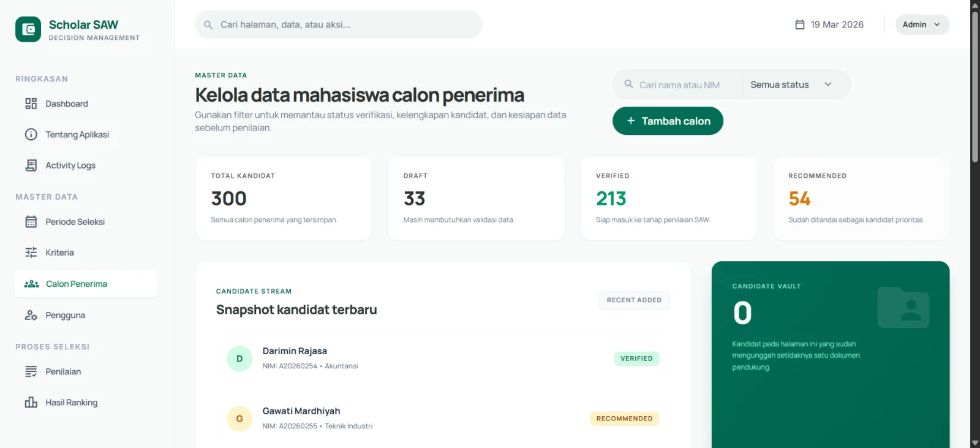
Task: Click the Recent Added badge button
Action: click(634, 300)
